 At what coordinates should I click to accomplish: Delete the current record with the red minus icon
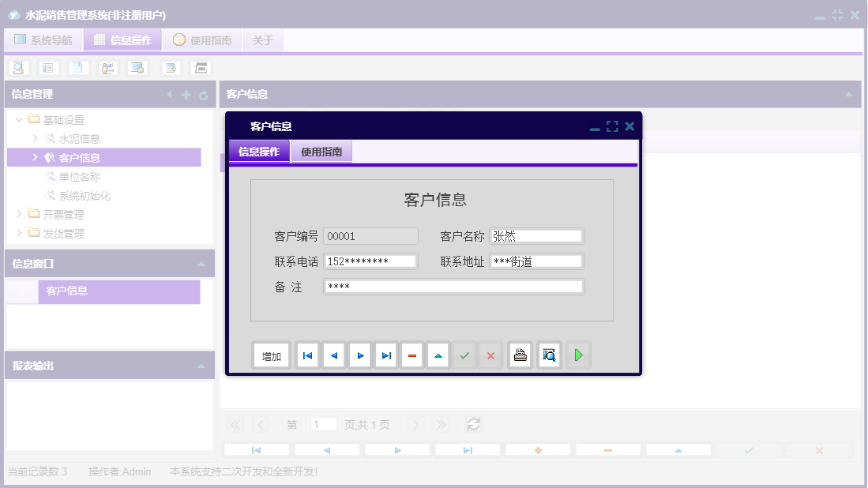tap(412, 355)
